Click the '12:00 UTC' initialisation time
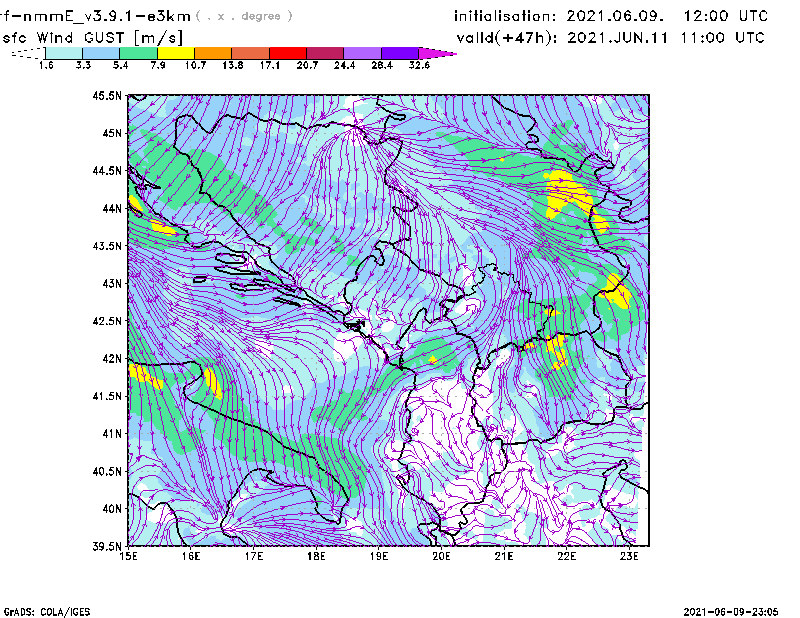The height and width of the screenshot is (618, 800). coord(725,16)
